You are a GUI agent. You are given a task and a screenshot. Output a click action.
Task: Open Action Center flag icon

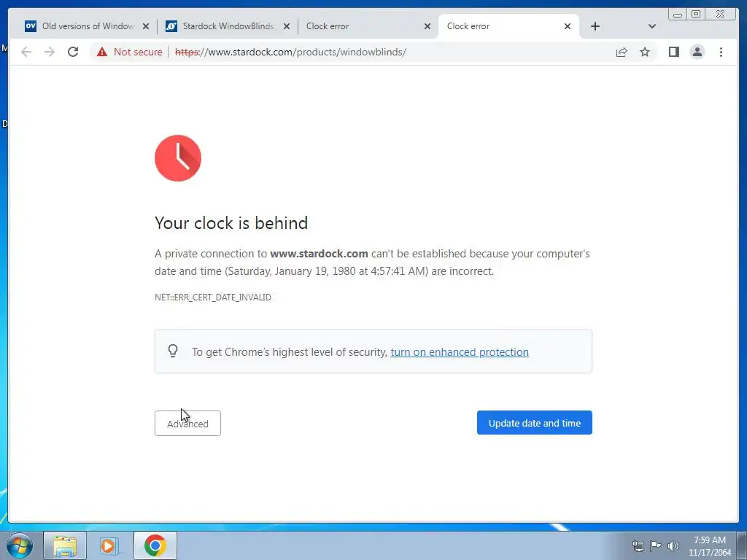click(656, 545)
